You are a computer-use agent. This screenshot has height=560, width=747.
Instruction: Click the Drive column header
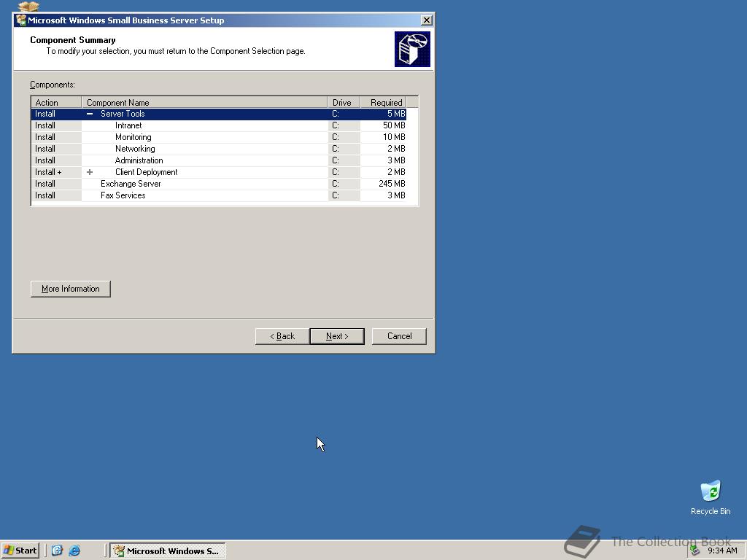[x=344, y=102]
